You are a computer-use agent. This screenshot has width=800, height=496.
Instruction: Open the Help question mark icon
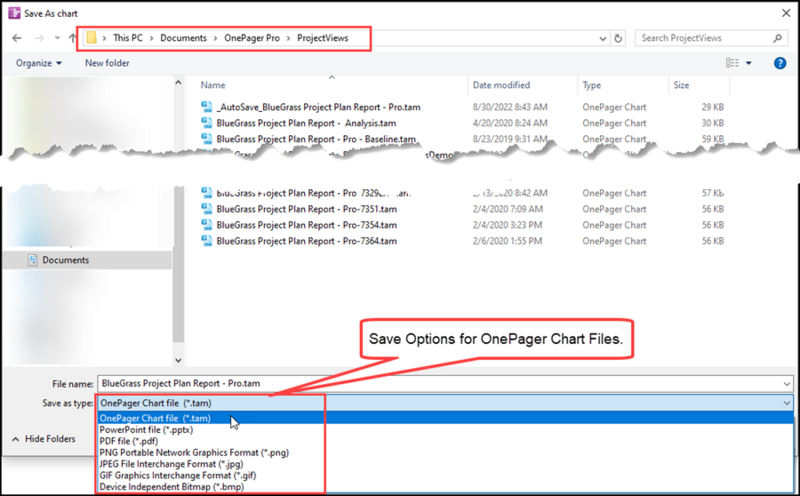tap(780, 63)
